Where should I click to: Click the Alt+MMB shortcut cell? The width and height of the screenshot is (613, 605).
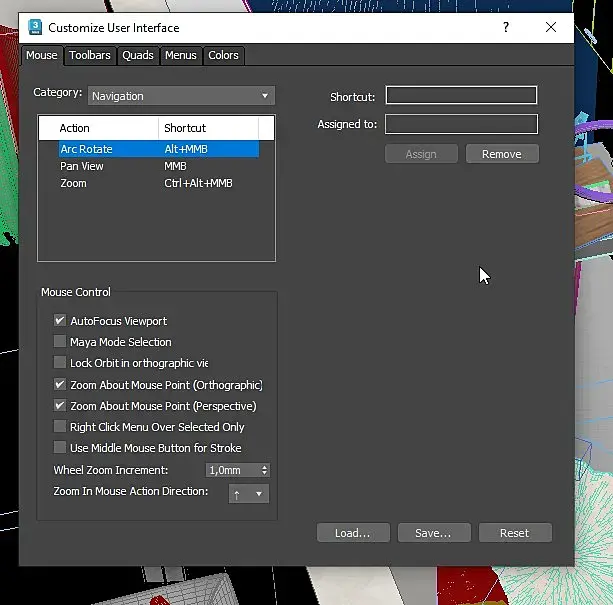coord(186,149)
